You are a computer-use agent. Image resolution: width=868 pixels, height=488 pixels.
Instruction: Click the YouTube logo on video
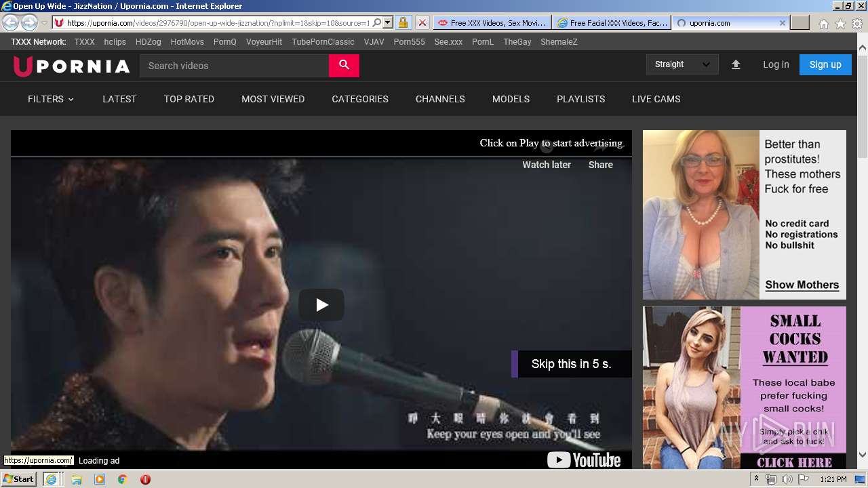click(584, 460)
